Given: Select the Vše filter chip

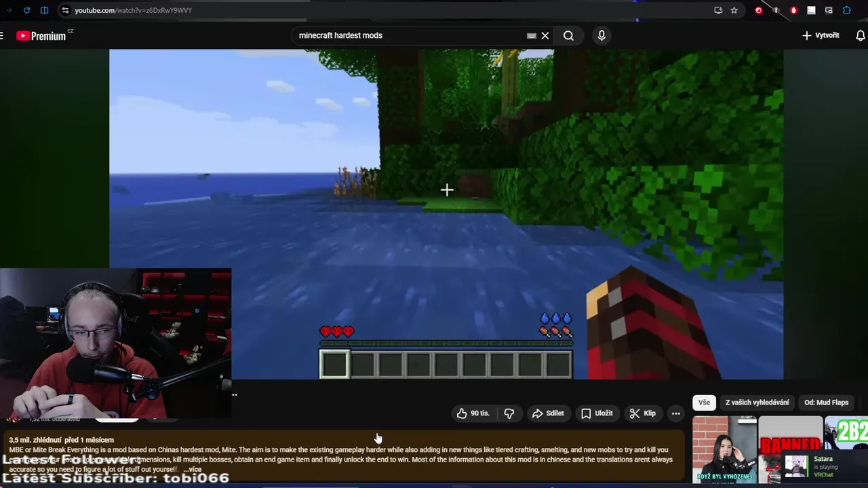Looking at the screenshot, I should coord(704,403).
